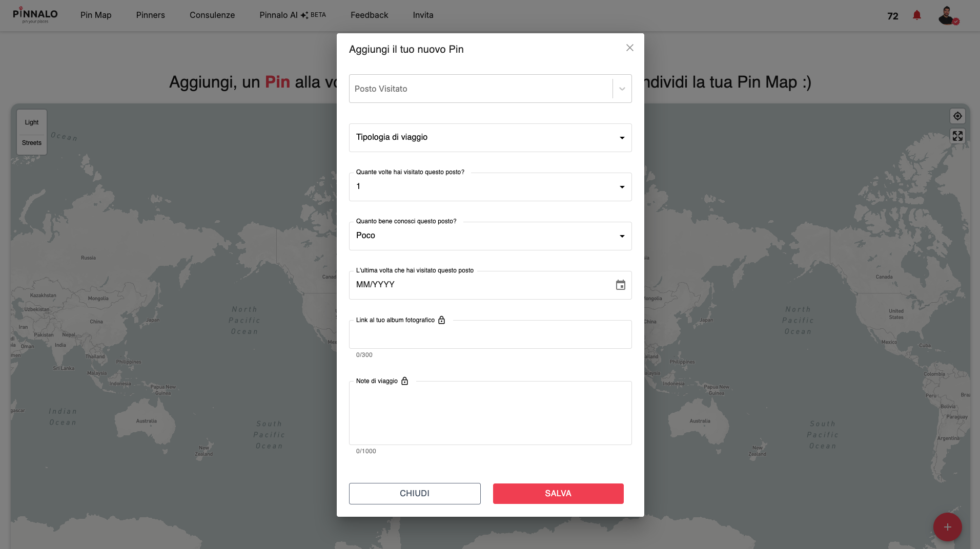The width and height of the screenshot is (980, 549).
Task: Navigate to Consulenze
Action: (x=212, y=15)
